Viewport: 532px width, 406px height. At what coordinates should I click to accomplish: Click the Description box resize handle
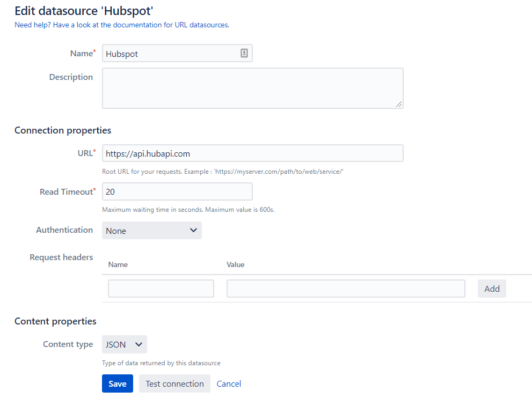point(399,104)
